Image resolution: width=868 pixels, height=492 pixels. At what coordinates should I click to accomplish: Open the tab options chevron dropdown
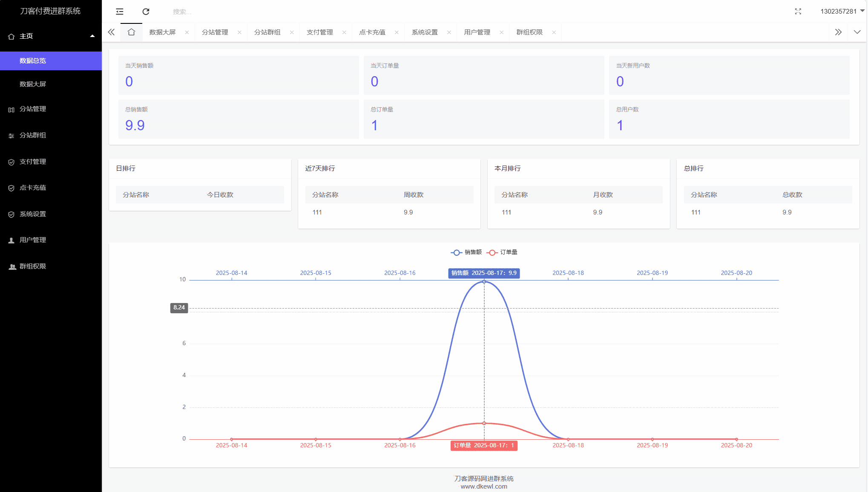(857, 32)
